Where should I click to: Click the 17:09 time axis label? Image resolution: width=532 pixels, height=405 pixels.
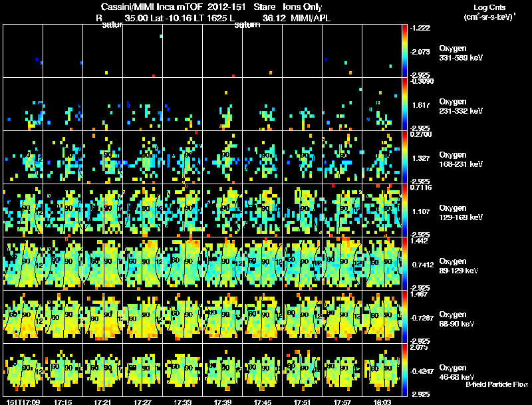coord(23,402)
